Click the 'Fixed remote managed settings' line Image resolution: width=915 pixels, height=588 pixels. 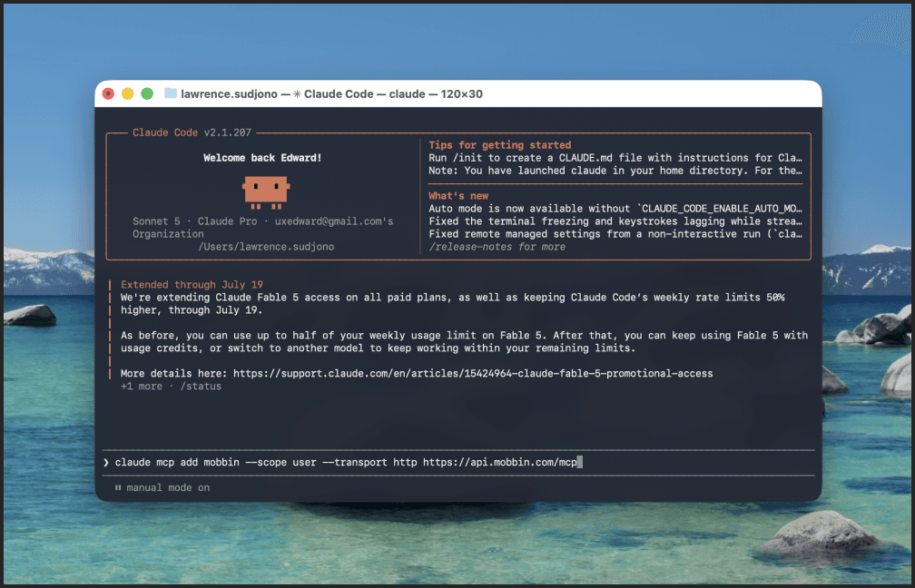click(615, 234)
